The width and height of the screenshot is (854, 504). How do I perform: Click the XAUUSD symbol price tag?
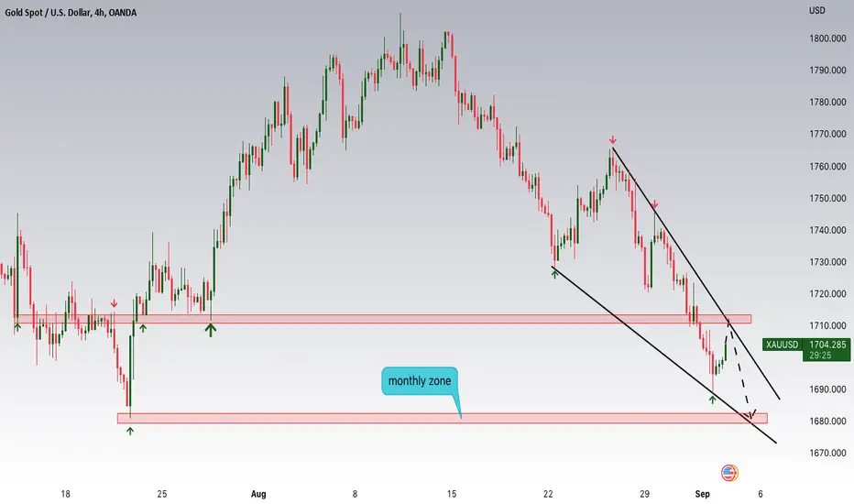pyautogui.click(x=783, y=345)
